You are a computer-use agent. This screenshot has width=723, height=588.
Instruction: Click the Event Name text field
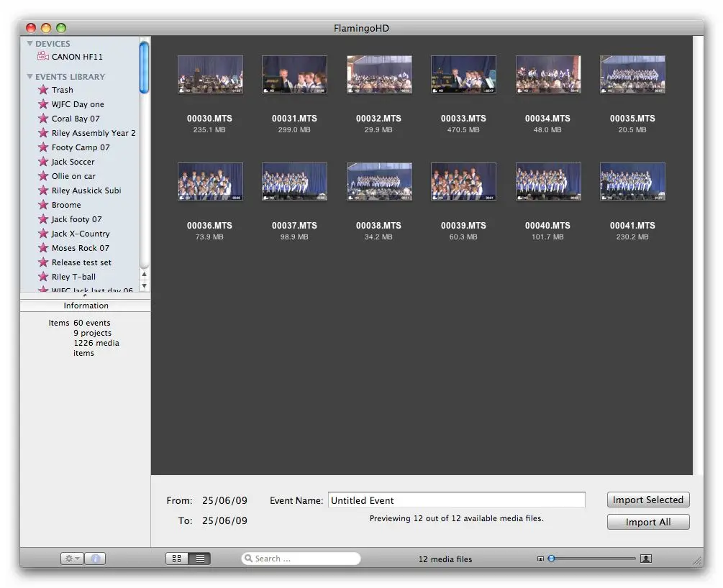point(457,500)
